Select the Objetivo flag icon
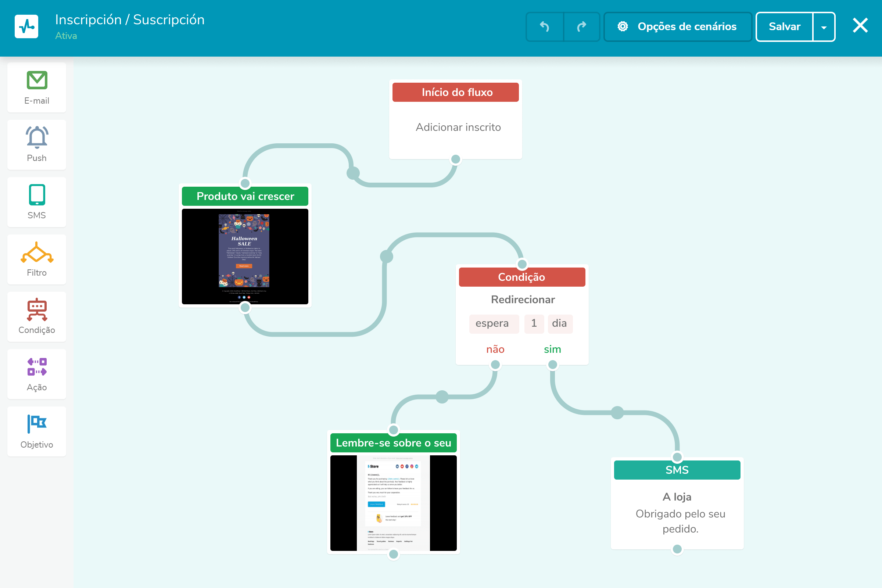Image resolution: width=882 pixels, height=588 pixels. (x=37, y=424)
